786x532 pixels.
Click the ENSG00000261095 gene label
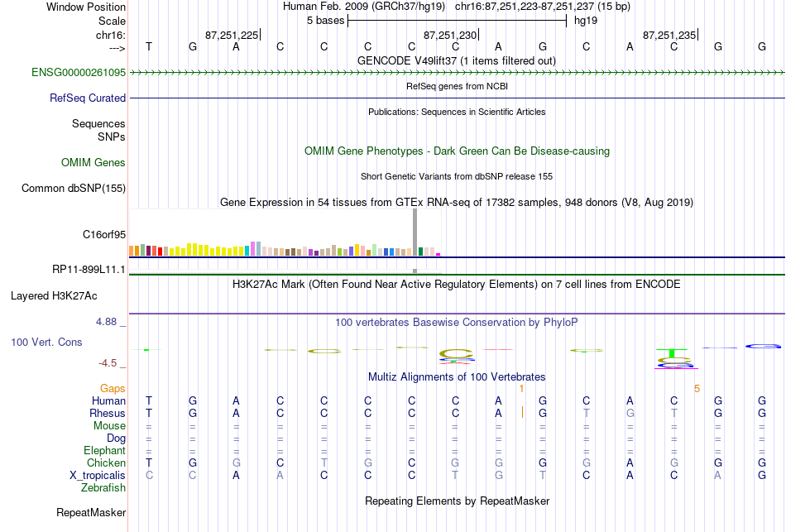point(79,72)
